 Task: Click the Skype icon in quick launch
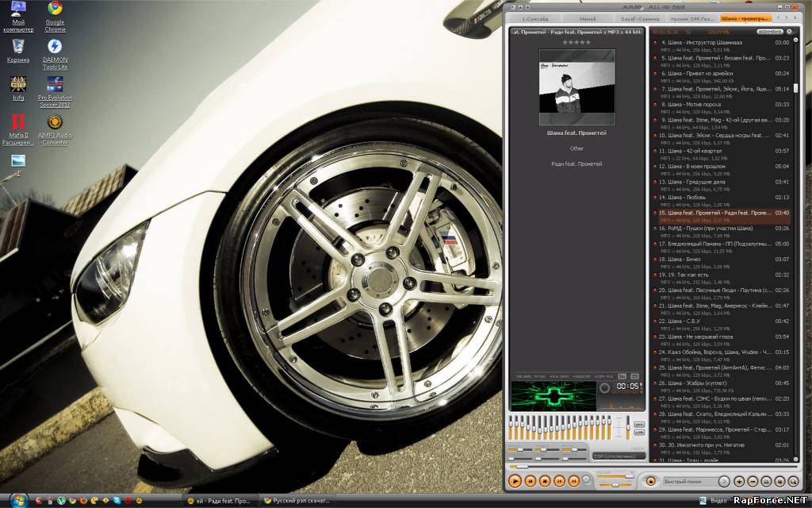tap(117, 501)
